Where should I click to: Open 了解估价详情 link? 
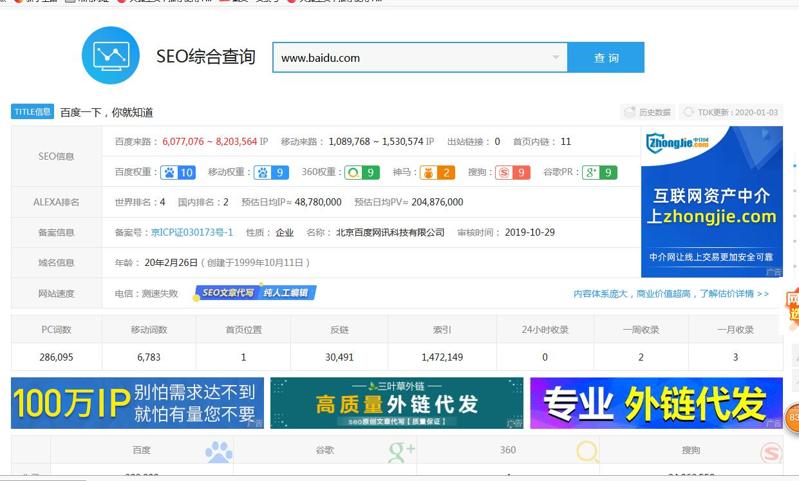point(734,293)
